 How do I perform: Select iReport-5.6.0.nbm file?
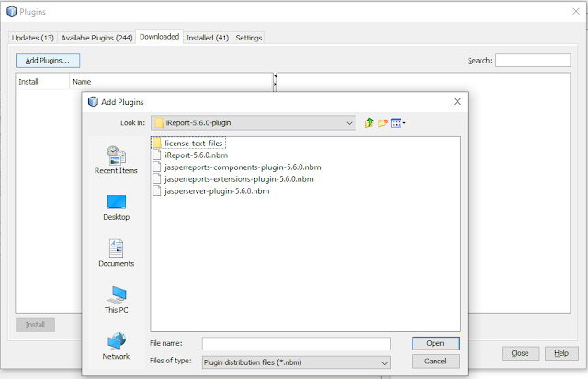point(190,155)
